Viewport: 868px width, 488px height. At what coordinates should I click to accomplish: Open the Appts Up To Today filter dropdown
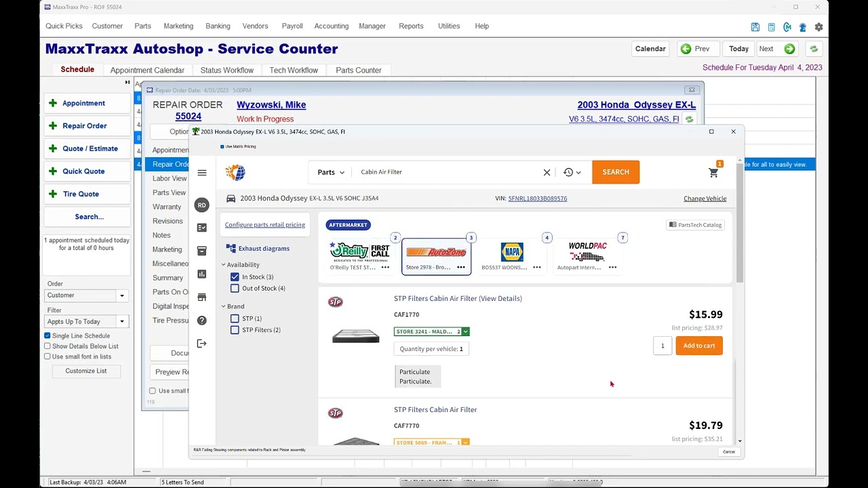pos(122,322)
